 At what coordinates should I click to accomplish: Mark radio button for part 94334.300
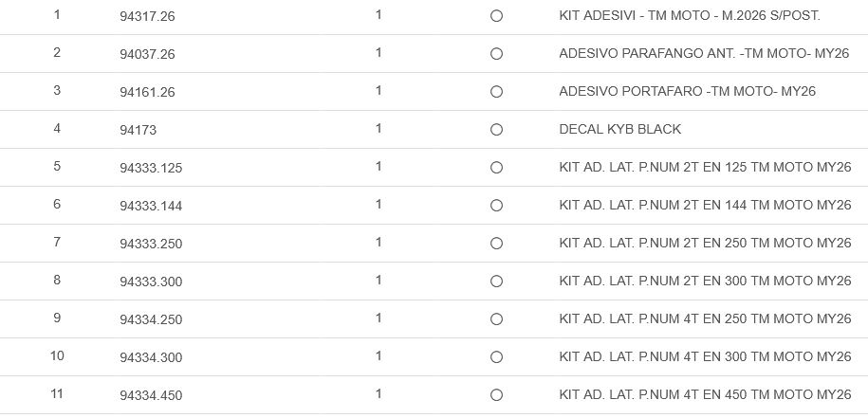496,357
